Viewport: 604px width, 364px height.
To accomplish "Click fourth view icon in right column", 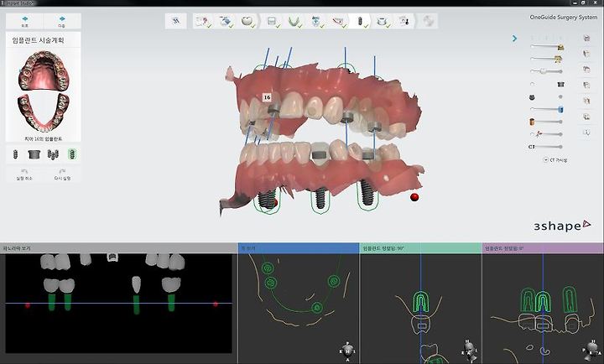I will tap(586, 85).
